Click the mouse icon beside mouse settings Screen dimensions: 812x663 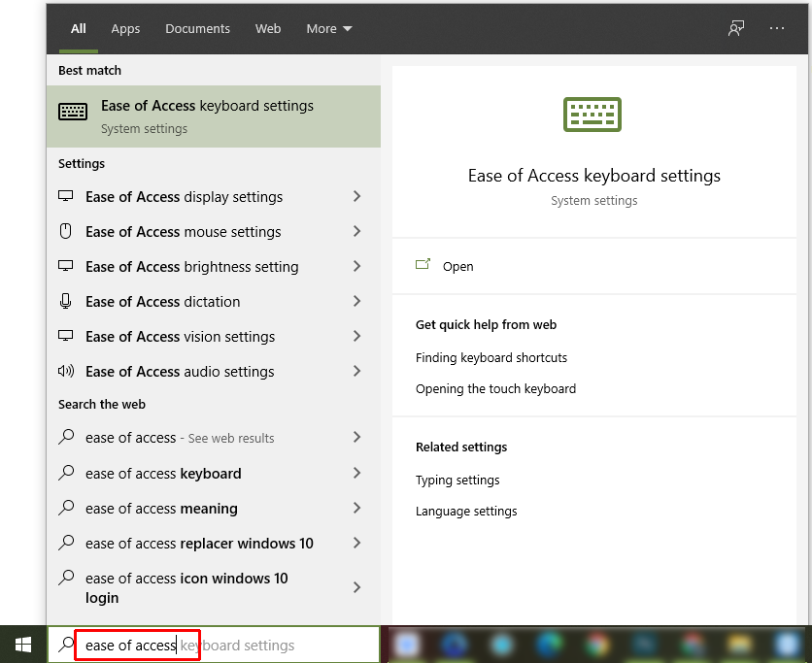66,232
